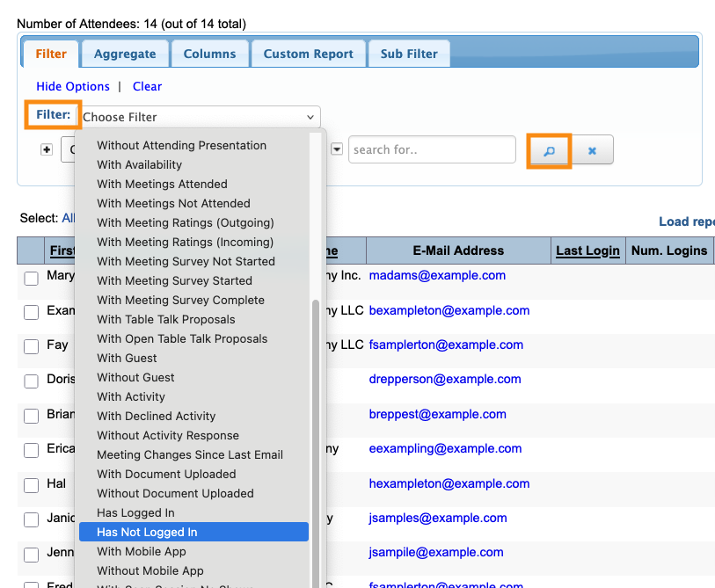Select 'Without Guest' filter option
Screen dimensions: 715x588
point(193,377)
